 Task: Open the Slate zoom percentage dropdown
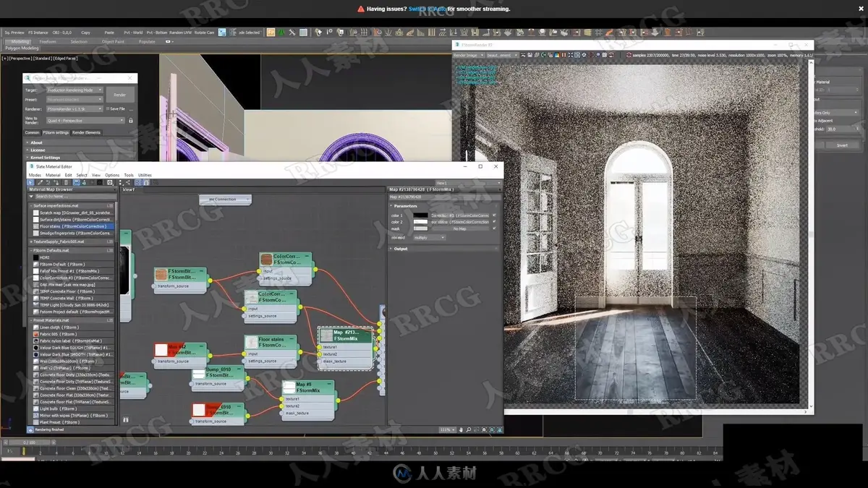tap(448, 429)
